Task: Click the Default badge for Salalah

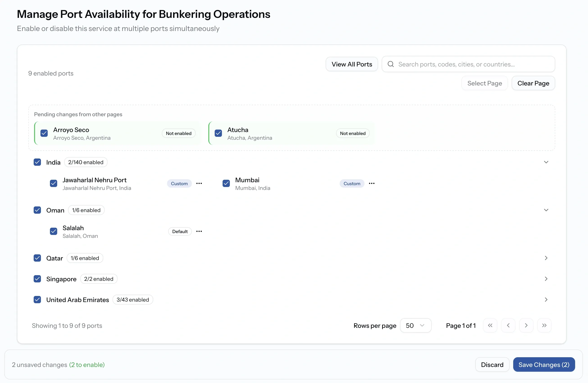Action: tap(180, 232)
